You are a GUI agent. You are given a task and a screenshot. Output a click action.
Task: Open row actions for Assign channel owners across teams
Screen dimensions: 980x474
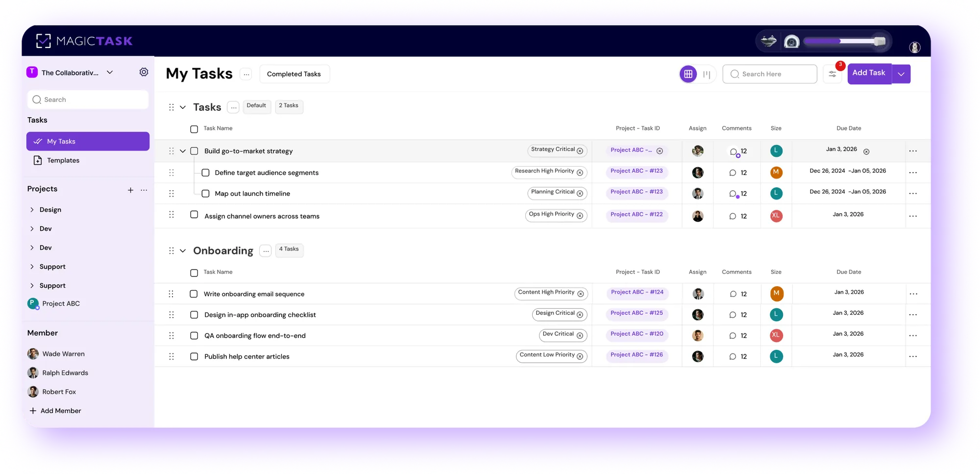point(913,216)
